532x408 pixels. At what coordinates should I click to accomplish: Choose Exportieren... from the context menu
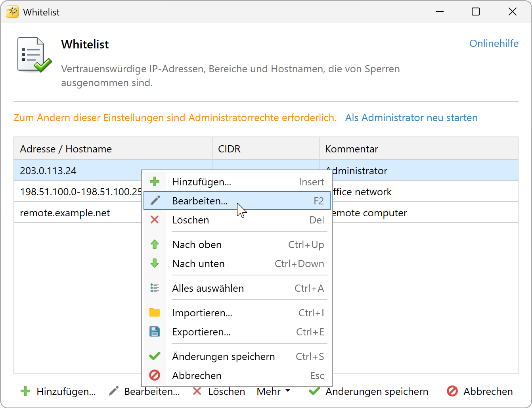pos(237,332)
